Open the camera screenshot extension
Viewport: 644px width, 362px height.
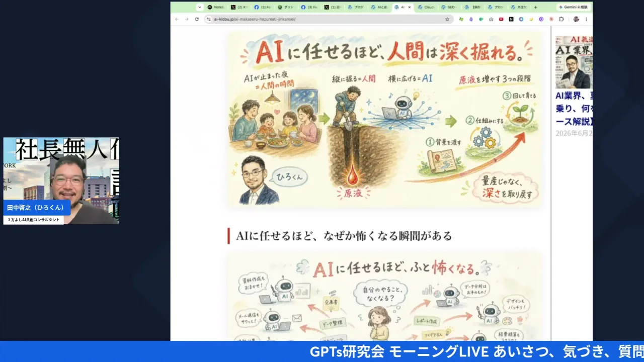pyautogui.click(x=491, y=19)
